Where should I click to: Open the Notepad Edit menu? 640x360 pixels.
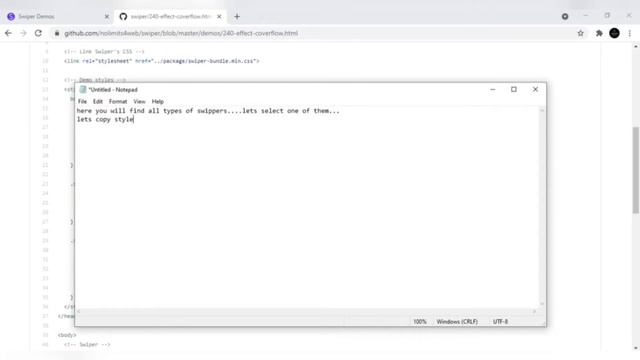click(x=98, y=101)
